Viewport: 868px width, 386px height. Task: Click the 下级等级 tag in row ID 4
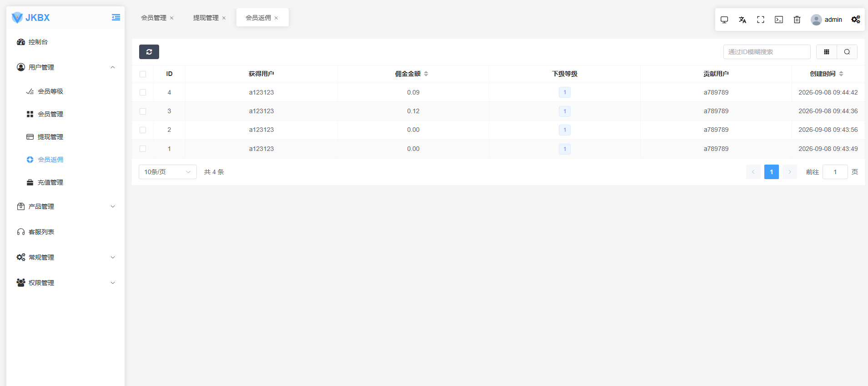(x=565, y=92)
